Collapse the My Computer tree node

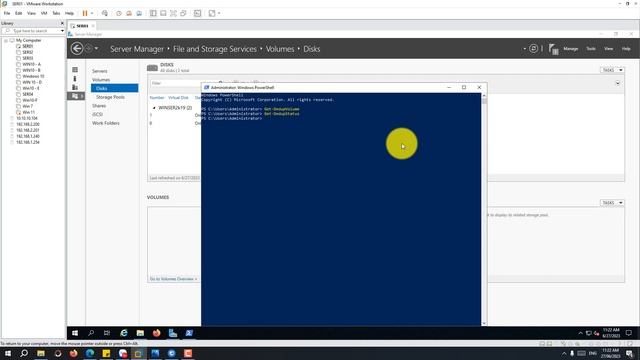click(x=6, y=40)
